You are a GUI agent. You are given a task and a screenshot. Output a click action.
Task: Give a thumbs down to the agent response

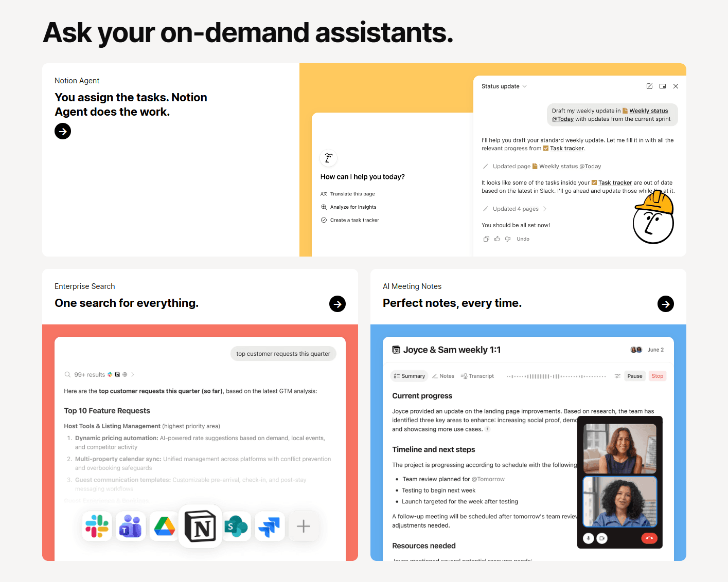(x=507, y=239)
